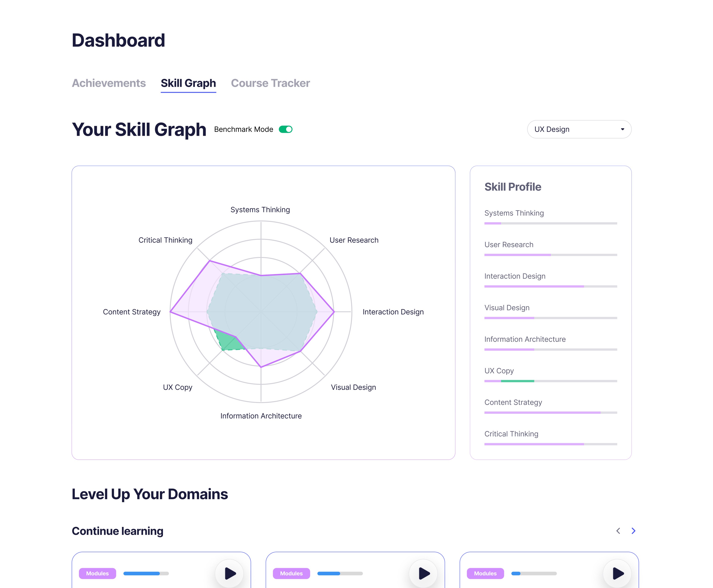The width and height of the screenshot is (713, 588).
Task: Play the third Continue learning course
Action: coord(617,573)
